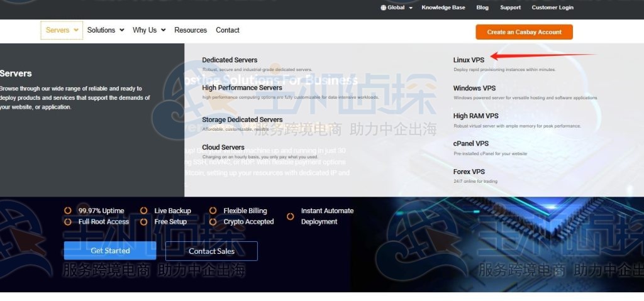Click '24/7 online for trading' description
This screenshot has height=301, width=644.
[x=475, y=182]
